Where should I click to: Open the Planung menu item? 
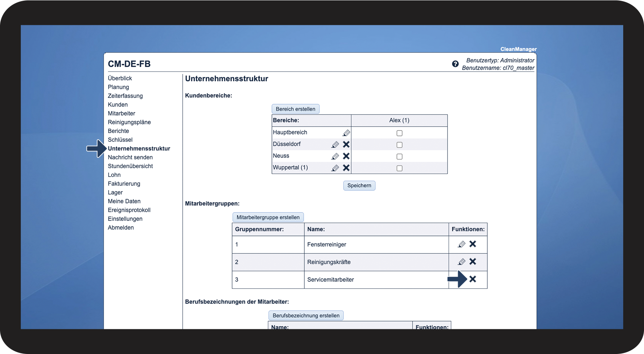pyautogui.click(x=118, y=87)
